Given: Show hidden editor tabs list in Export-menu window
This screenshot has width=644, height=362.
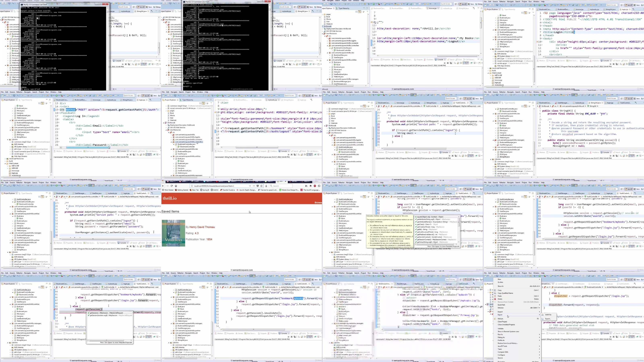Looking at the screenshot, I should (x=635, y=284).
